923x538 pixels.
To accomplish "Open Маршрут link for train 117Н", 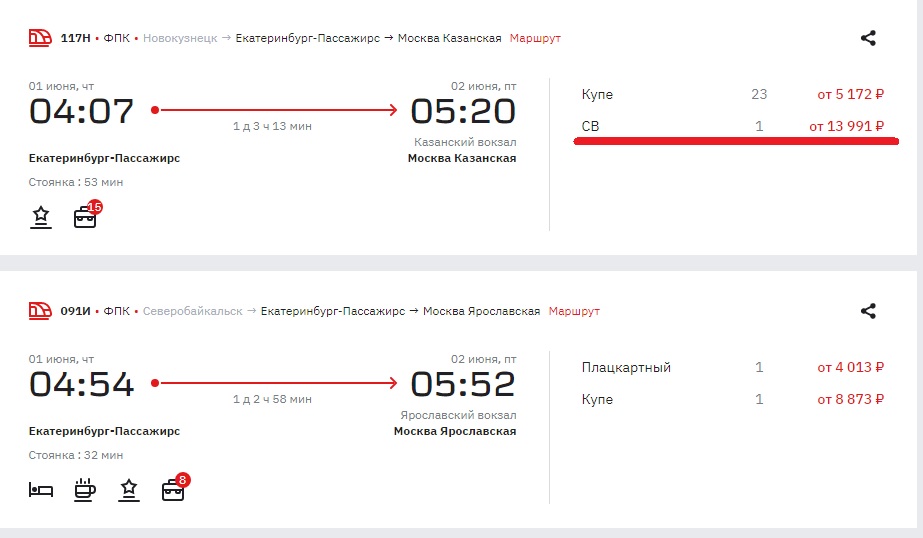I will pos(535,38).
